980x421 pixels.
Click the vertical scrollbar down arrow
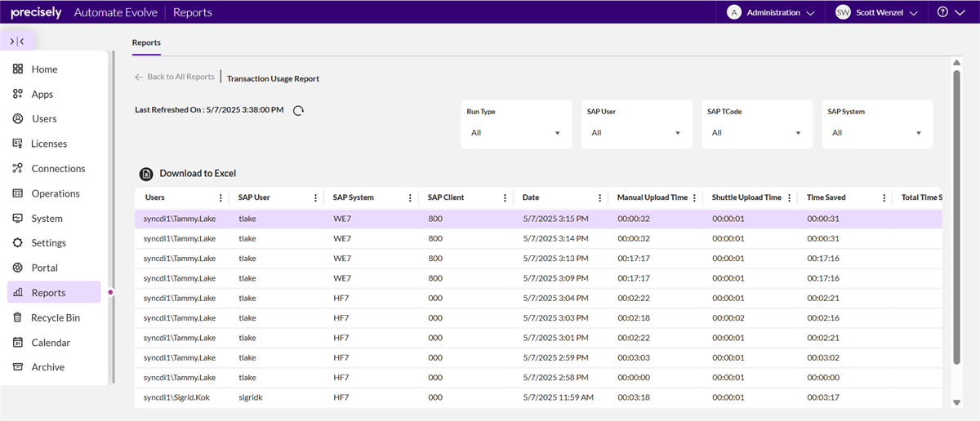(956, 402)
